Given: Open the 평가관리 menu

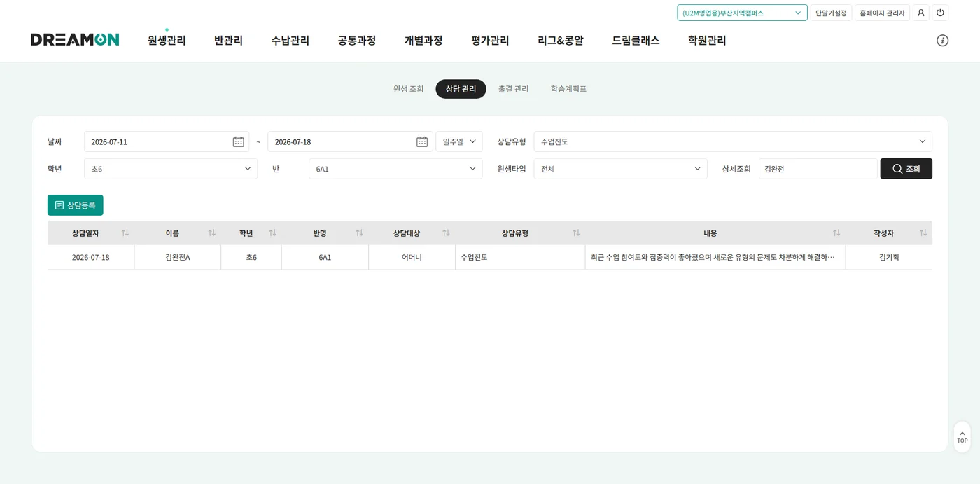Looking at the screenshot, I should tap(490, 41).
